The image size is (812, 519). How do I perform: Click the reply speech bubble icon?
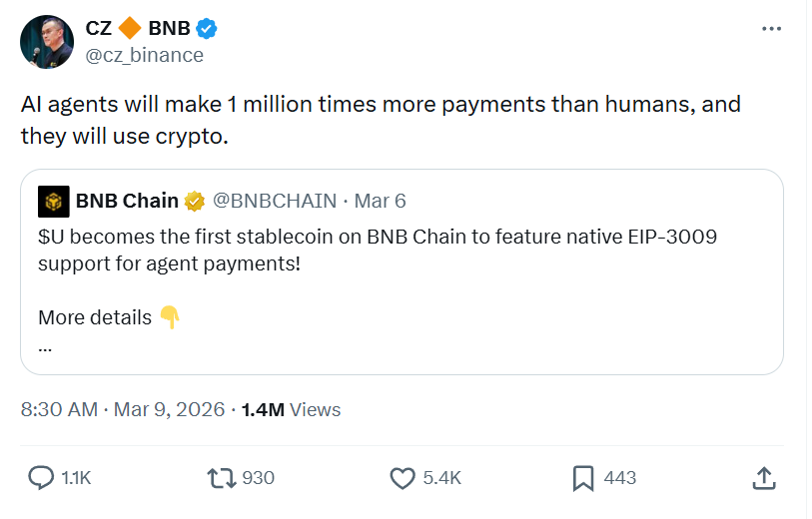click(x=41, y=478)
